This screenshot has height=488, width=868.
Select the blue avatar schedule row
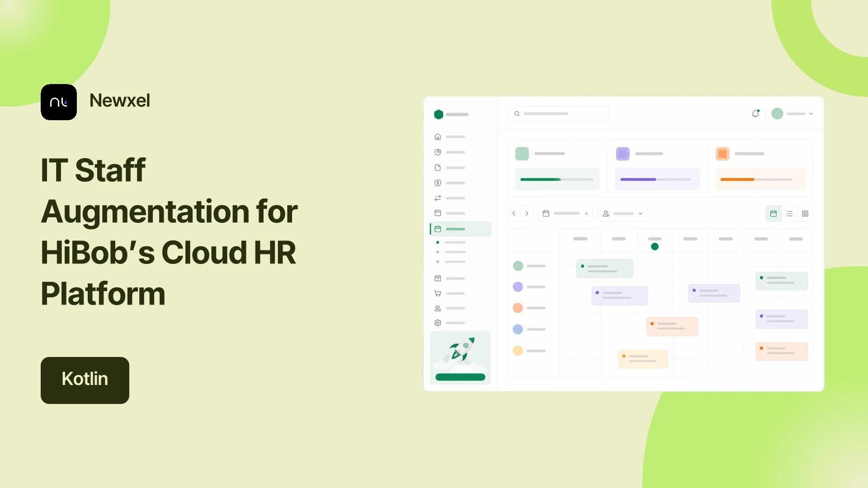pyautogui.click(x=529, y=329)
